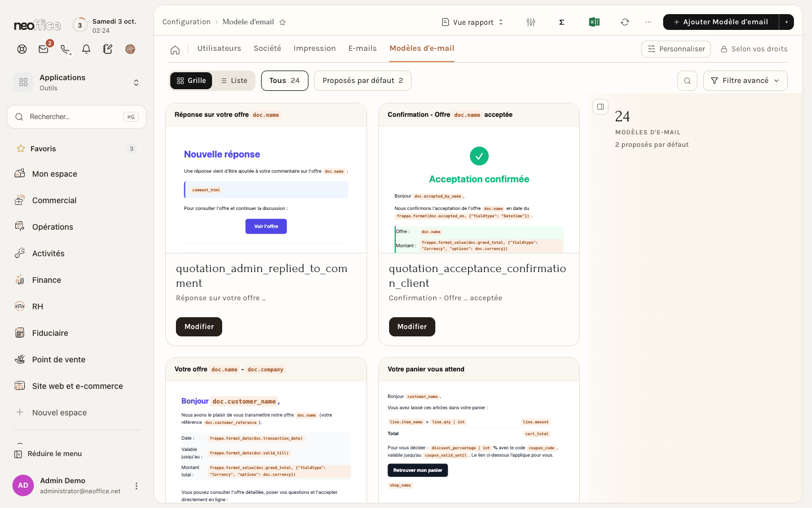The height and width of the screenshot is (508, 812).
Task: Refresh the list with reload icon
Action: (x=625, y=22)
